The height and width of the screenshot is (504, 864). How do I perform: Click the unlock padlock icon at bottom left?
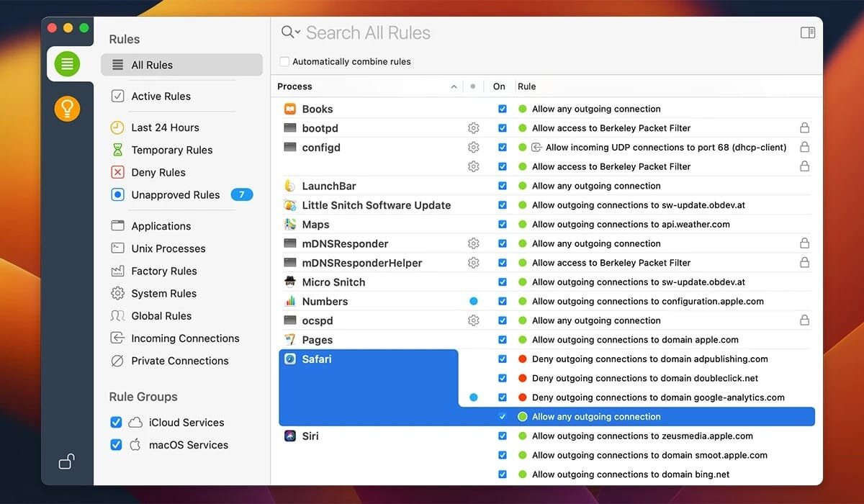(x=66, y=462)
